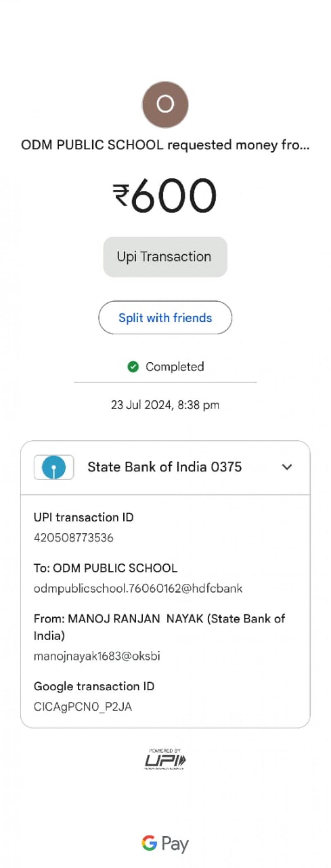Click the ₹600 amount
Viewport: 331px width, 868px height.
[x=165, y=195]
